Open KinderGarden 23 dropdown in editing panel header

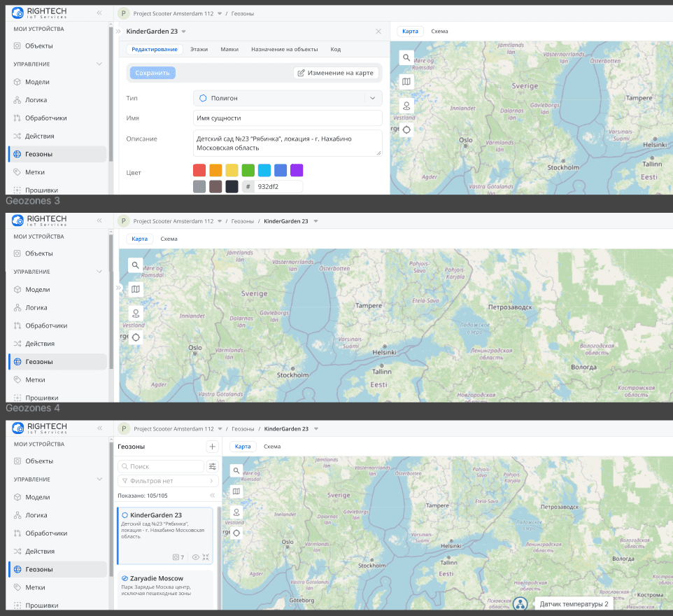coord(184,31)
